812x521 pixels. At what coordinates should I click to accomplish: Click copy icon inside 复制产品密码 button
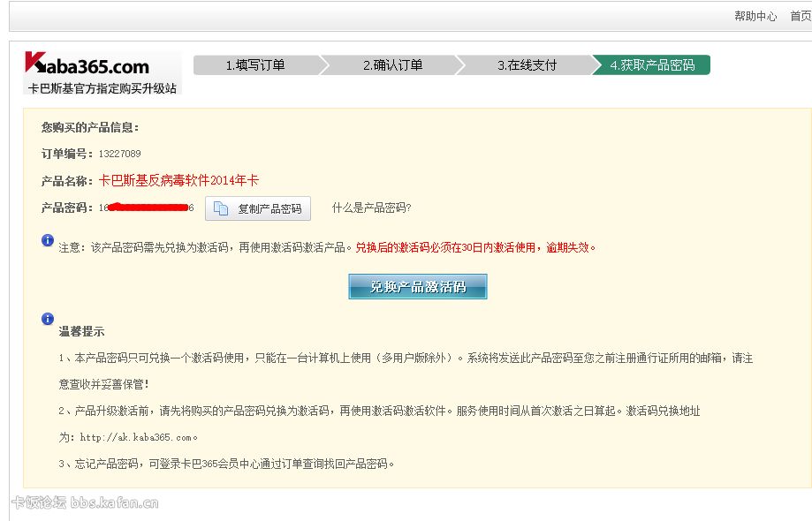click(x=221, y=208)
